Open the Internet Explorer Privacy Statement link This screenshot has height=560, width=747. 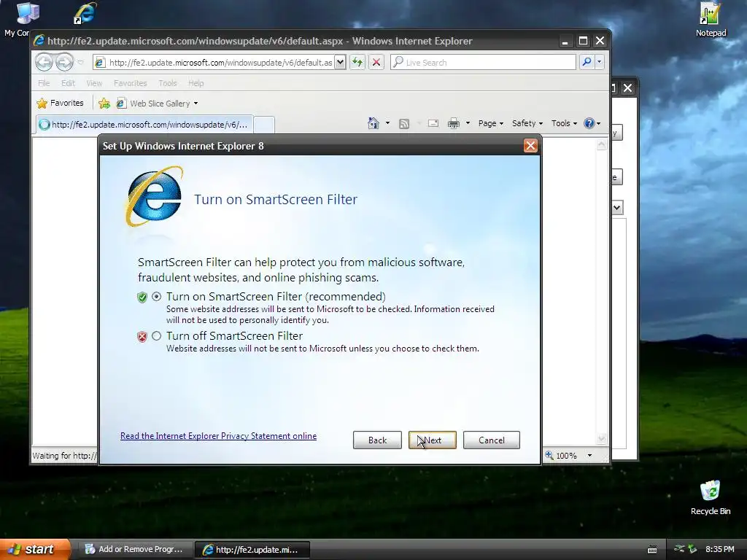218,436
